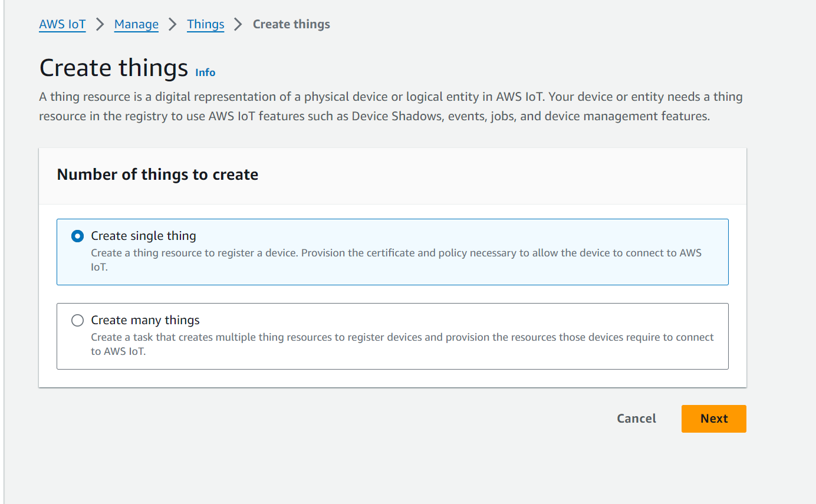Image resolution: width=816 pixels, height=504 pixels.
Task: Click the large Create things page title
Action: tap(113, 68)
